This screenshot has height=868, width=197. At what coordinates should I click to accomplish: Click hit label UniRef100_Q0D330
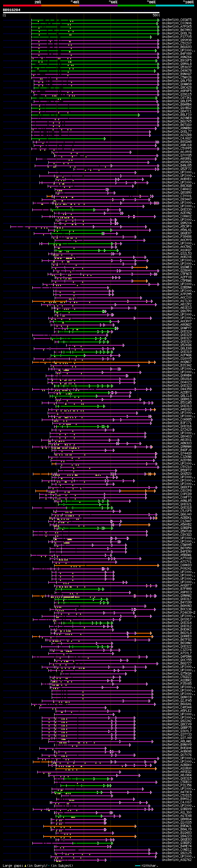(x=177, y=210)
